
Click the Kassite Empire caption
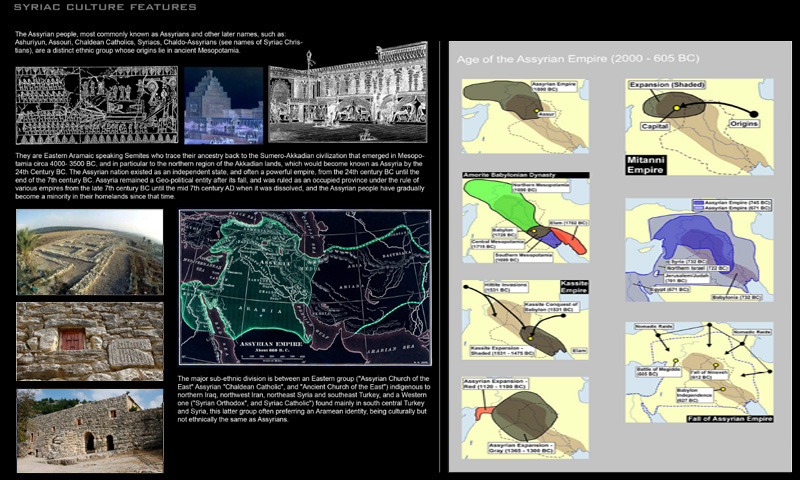coord(574,287)
